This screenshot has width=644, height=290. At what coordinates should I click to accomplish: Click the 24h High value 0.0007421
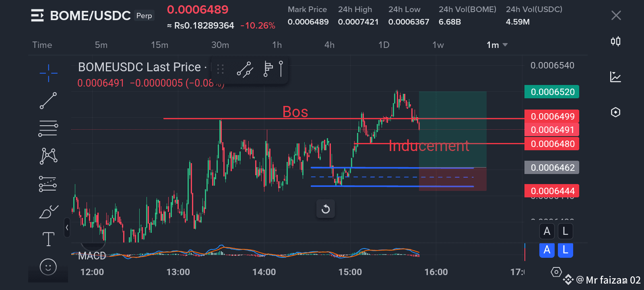coord(358,22)
